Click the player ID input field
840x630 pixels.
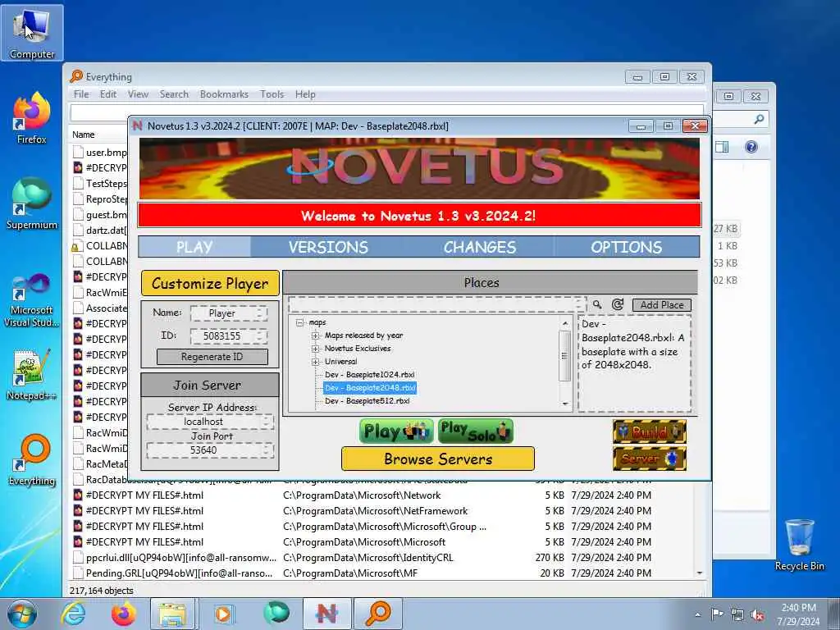click(229, 336)
